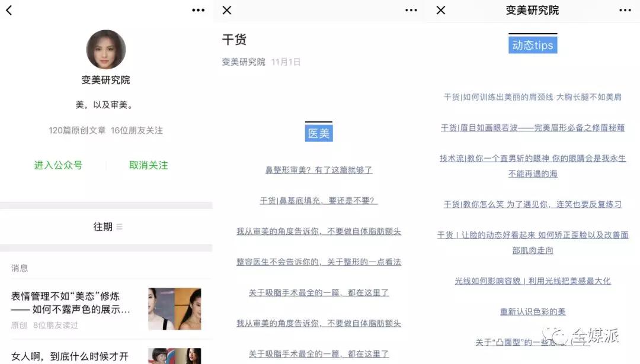Open link 干货|如何训练出美丽的肩颈线

point(533,97)
